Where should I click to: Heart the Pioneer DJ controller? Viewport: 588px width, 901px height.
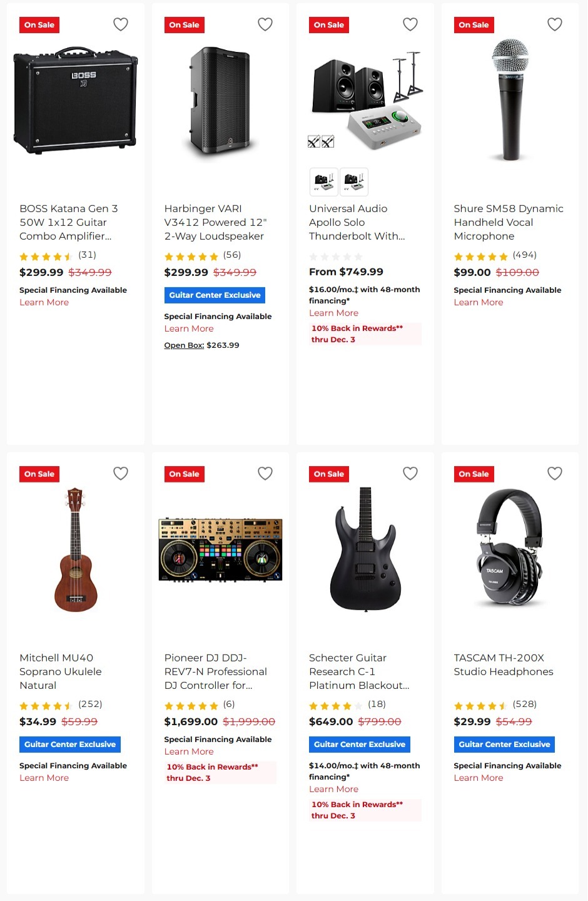265,474
